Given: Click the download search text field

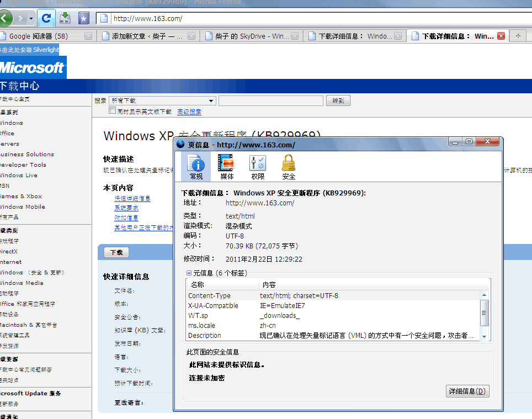Looking at the screenshot, I should [x=271, y=101].
